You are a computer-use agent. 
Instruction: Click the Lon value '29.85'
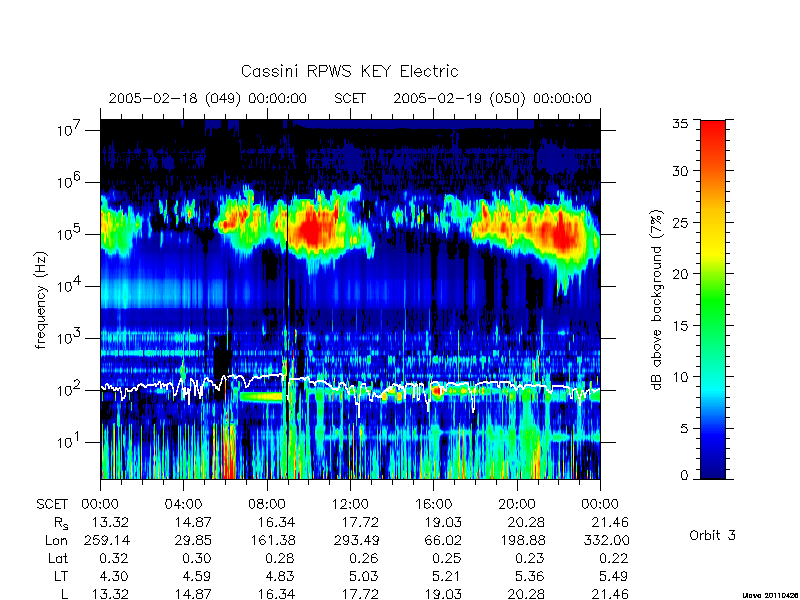(x=192, y=540)
